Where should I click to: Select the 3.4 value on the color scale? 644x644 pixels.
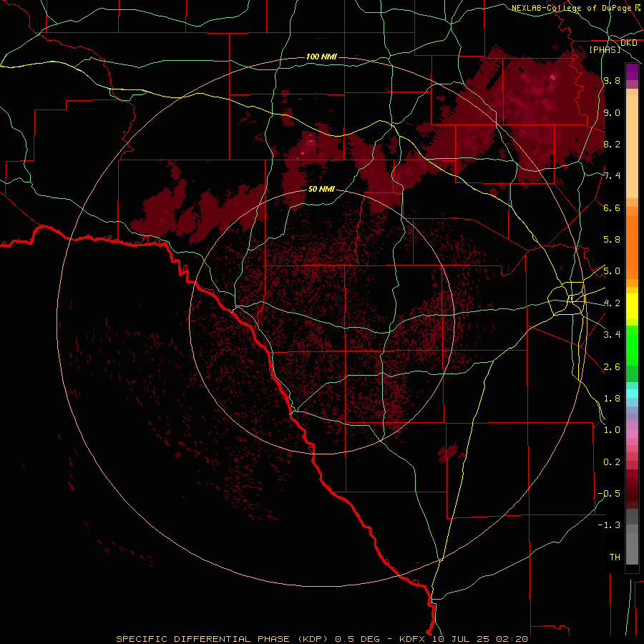coord(612,335)
